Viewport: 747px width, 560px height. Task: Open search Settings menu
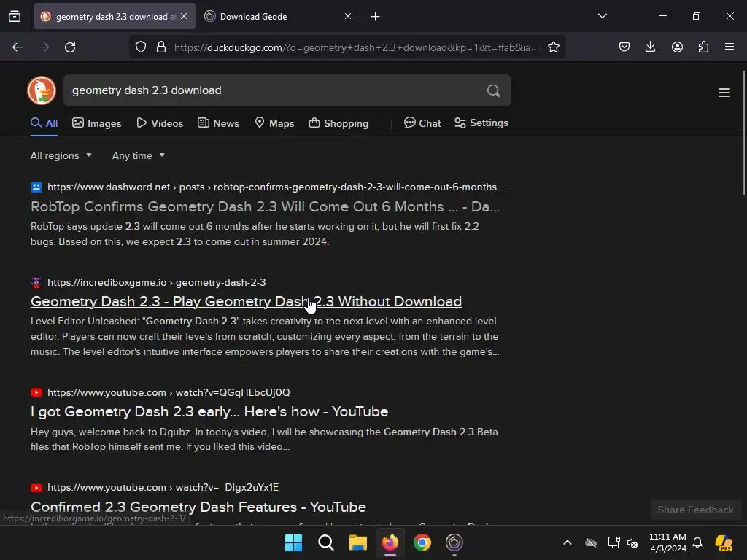point(481,122)
